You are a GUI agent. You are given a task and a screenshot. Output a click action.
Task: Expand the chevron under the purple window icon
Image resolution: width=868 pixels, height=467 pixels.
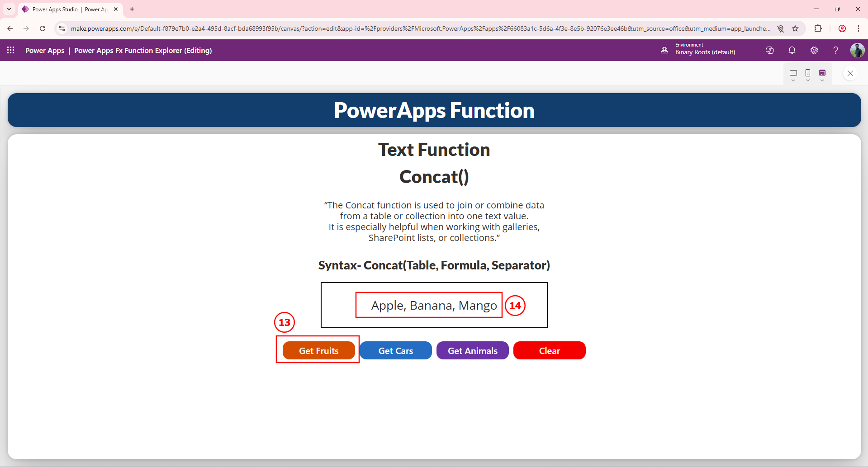[822, 80]
